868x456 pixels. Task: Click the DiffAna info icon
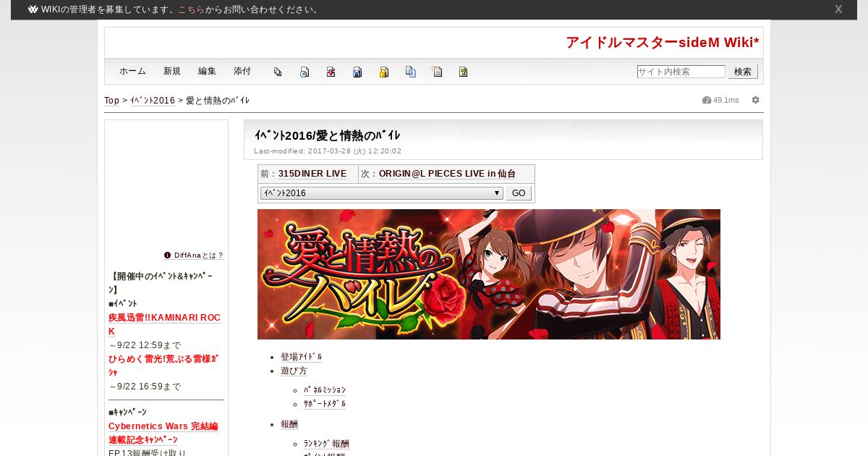(x=168, y=256)
